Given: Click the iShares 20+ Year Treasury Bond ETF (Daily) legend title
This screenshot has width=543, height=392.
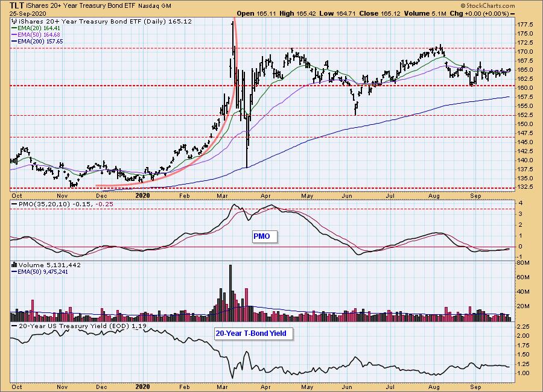Looking at the screenshot, I should coord(105,22).
